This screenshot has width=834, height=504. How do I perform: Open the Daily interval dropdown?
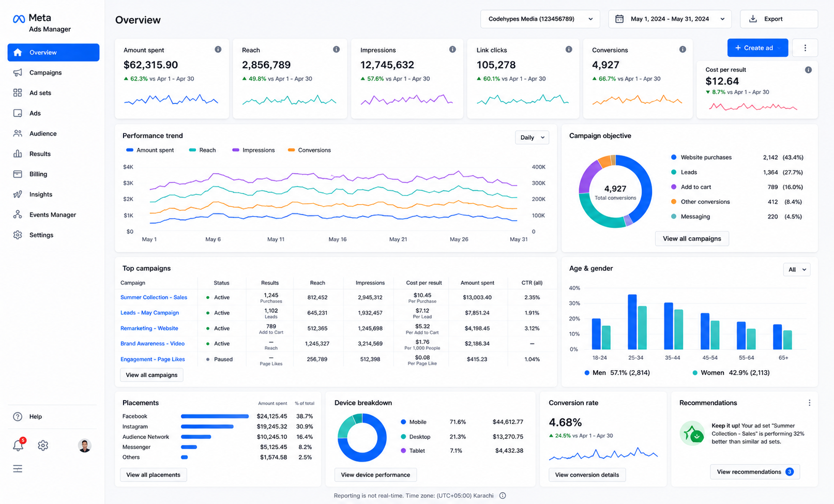[532, 138]
